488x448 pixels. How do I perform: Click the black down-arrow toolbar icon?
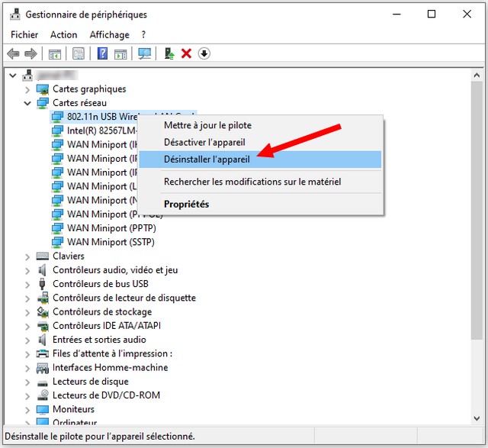[204, 53]
